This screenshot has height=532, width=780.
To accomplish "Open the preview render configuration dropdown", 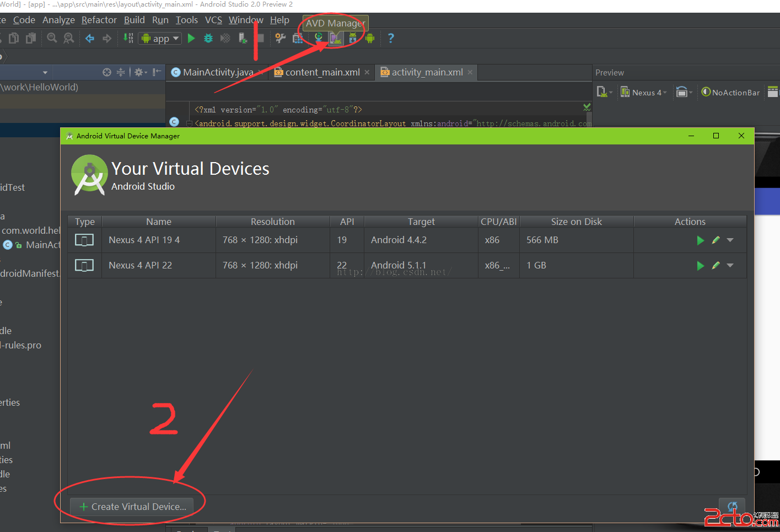I will [x=604, y=93].
